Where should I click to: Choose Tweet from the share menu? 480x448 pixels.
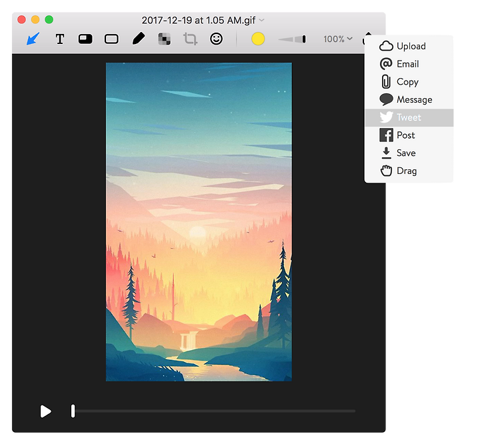tap(409, 117)
